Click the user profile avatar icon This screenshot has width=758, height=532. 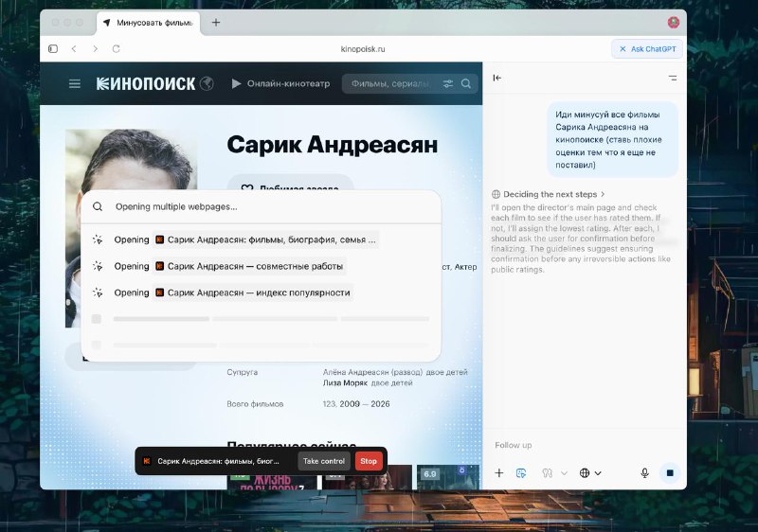tap(673, 23)
